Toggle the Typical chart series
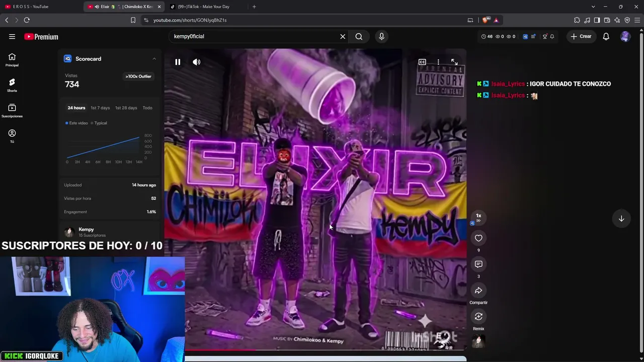Screen dimensions: 644x362 pyautogui.click(x=99, y=123)
